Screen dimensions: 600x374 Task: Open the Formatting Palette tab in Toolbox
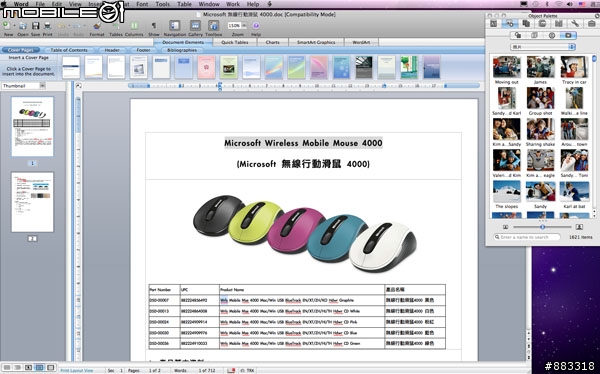click(494, 24)
